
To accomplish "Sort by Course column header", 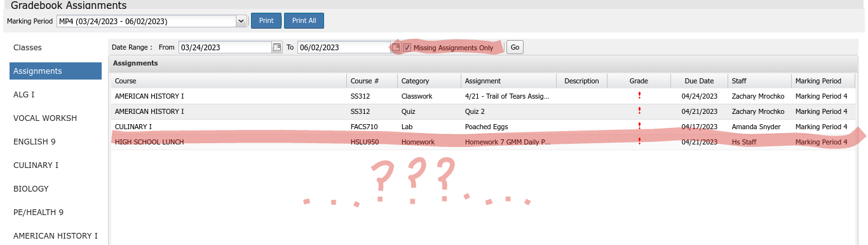I will click(x=229, y=81).
